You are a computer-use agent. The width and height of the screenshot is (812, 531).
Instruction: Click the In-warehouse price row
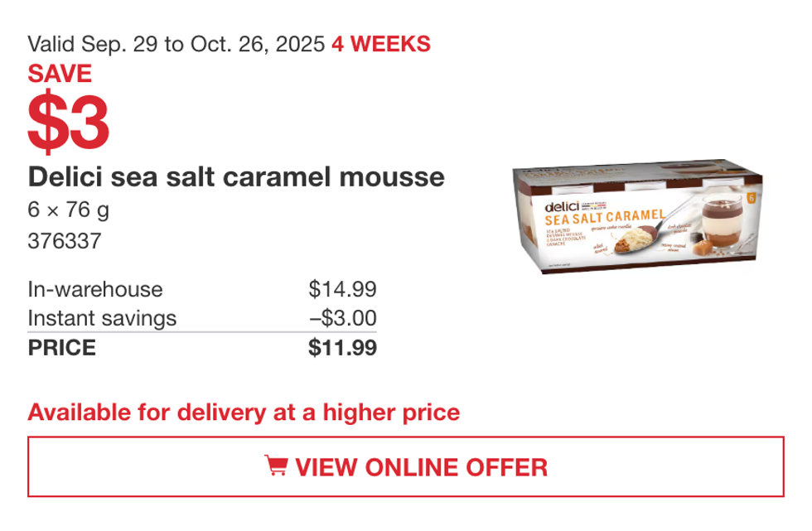pos(95,290)
